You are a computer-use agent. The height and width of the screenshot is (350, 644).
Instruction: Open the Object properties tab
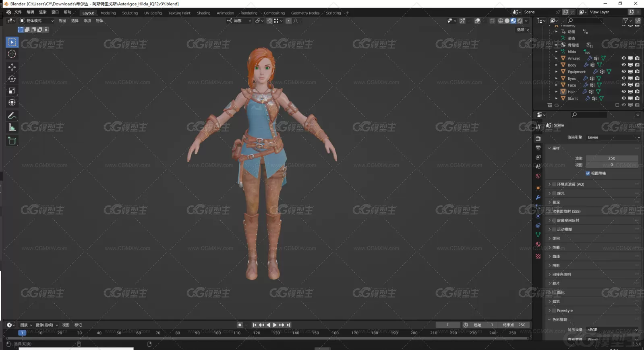pos(538,188)
